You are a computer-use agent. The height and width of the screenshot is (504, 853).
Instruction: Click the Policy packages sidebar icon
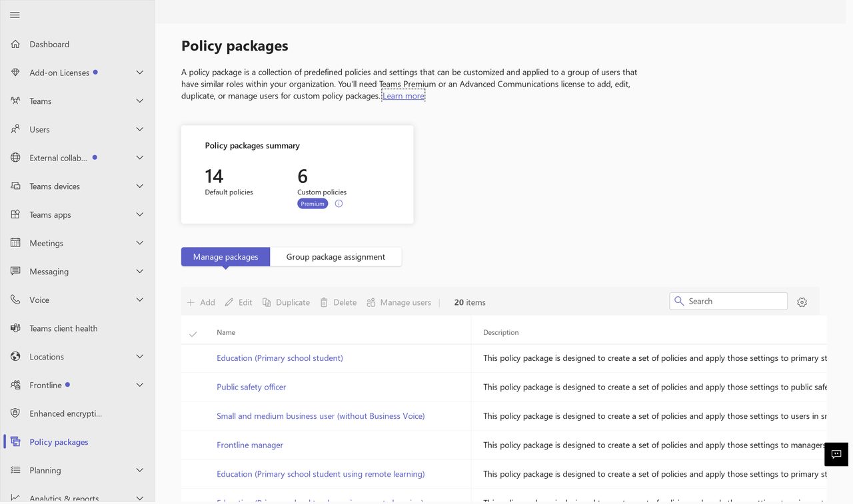(x=15, y=441)
